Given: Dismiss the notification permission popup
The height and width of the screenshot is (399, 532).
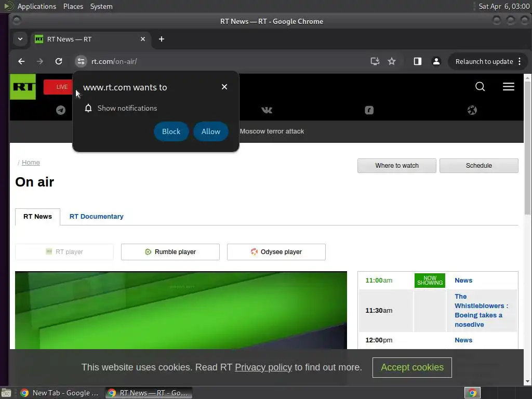Looking at the screenshot, I should pos(224,87).
